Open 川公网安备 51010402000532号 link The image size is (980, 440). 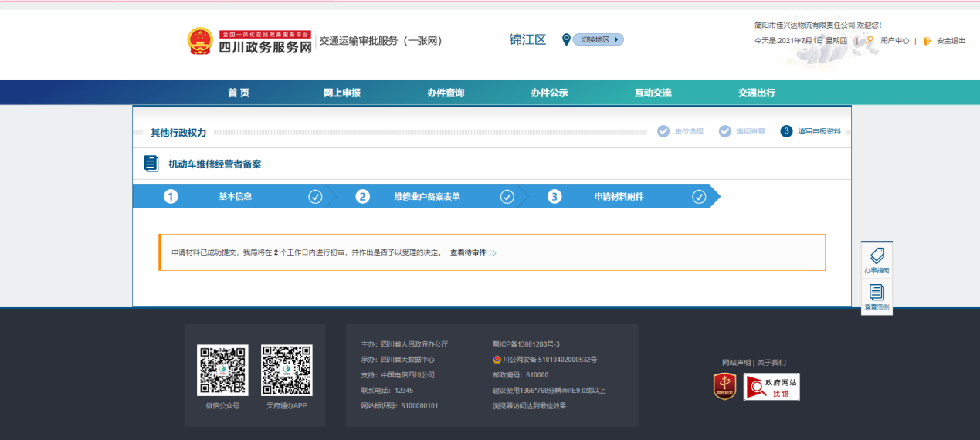pyautogui.click(x=550, y=360)
